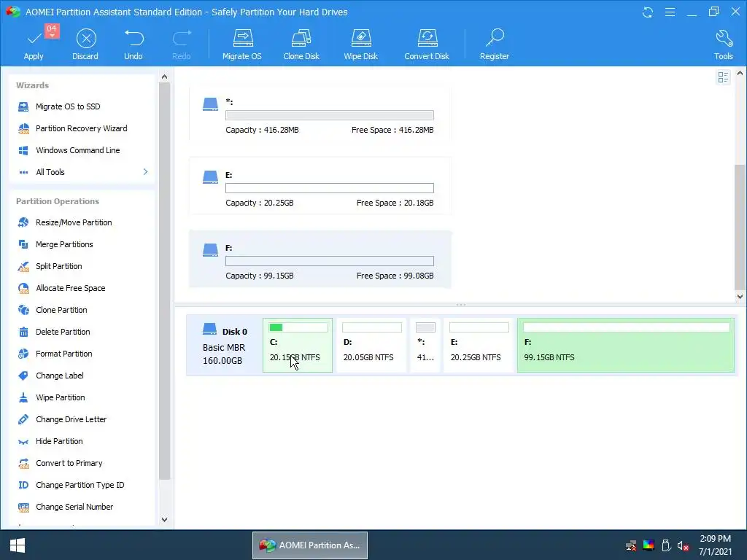747x560 pixels.
Task: Click sidebar scroll up arrow
Action: (164, 77)
